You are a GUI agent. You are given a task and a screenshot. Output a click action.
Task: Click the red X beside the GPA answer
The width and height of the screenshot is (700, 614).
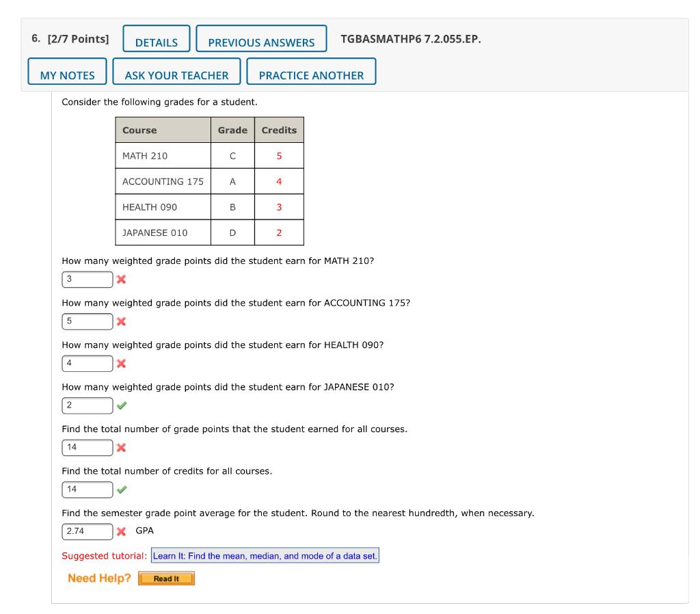[x=121, y=531]
